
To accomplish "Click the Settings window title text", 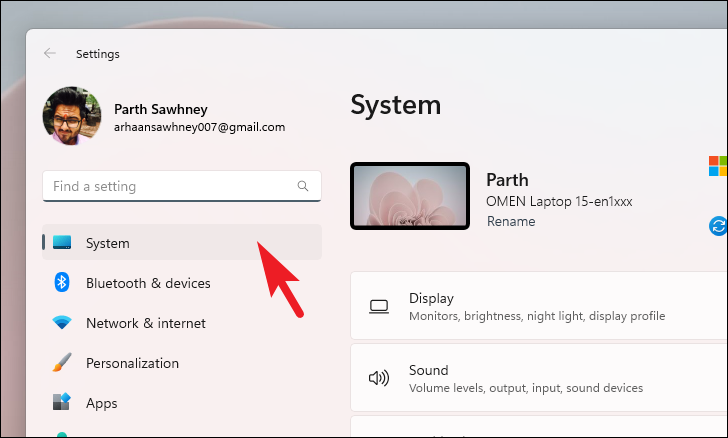I will [x=98, y=54].
